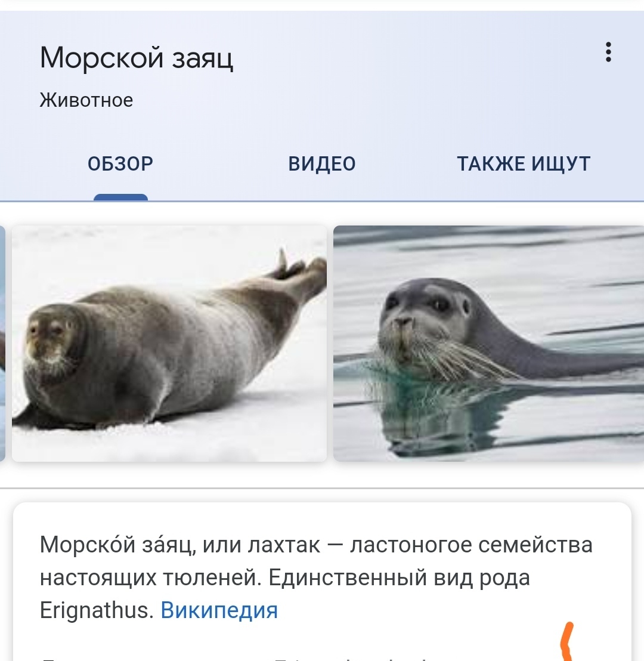This screenshot has height=661, width=644.
Task: Click the cut-off text at card bottom
Action: (236, 658)
